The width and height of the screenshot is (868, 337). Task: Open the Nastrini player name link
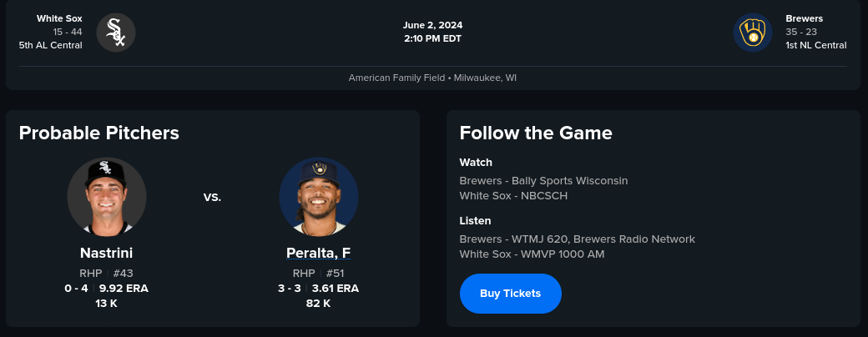click(107, 253)
